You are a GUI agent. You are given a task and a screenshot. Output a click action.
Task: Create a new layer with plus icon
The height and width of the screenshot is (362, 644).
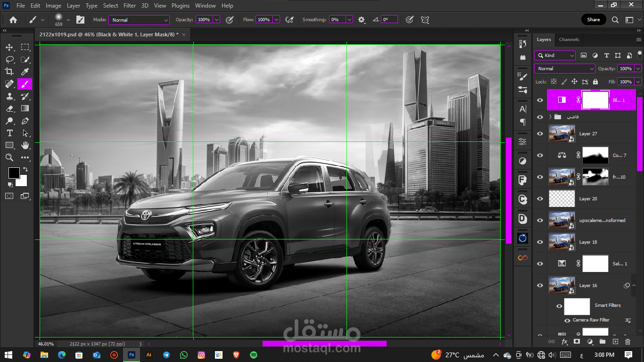point(615,341)
